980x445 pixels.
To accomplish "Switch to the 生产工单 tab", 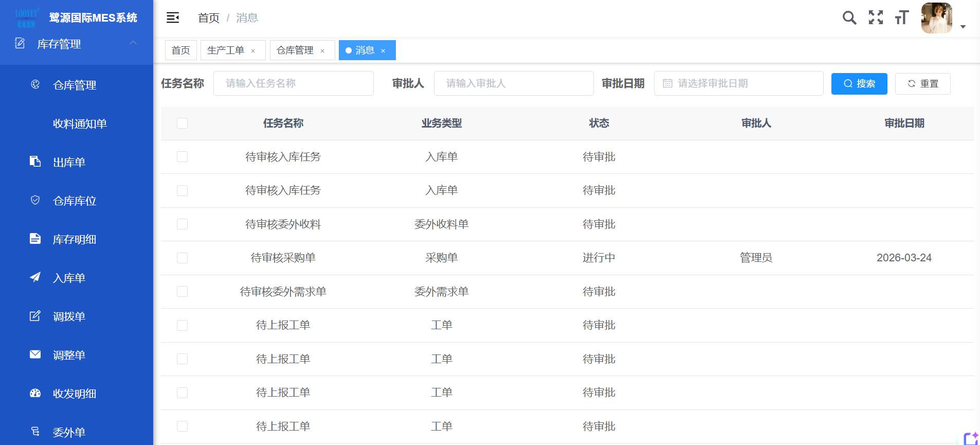I will pos(226,50).
